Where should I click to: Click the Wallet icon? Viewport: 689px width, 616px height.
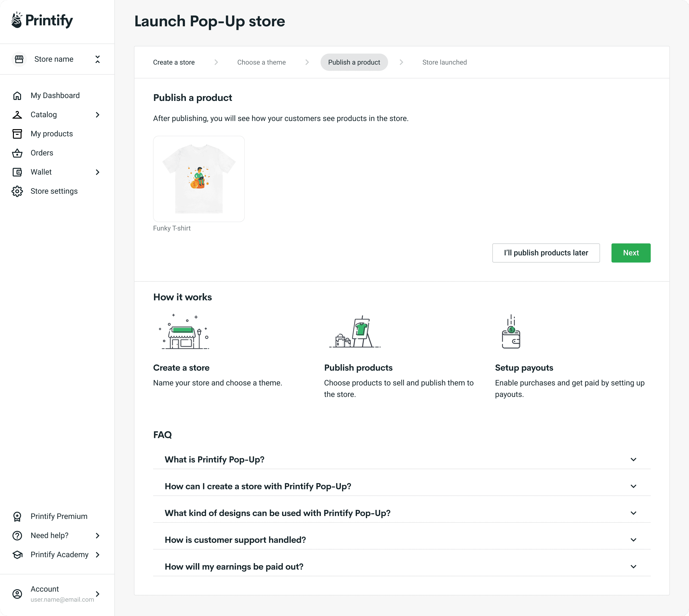[17, 172]
